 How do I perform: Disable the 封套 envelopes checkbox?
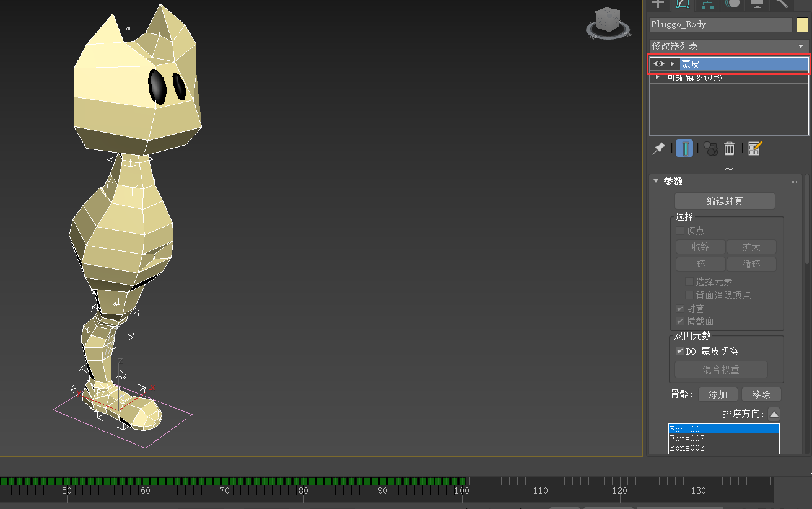point(679,308)
